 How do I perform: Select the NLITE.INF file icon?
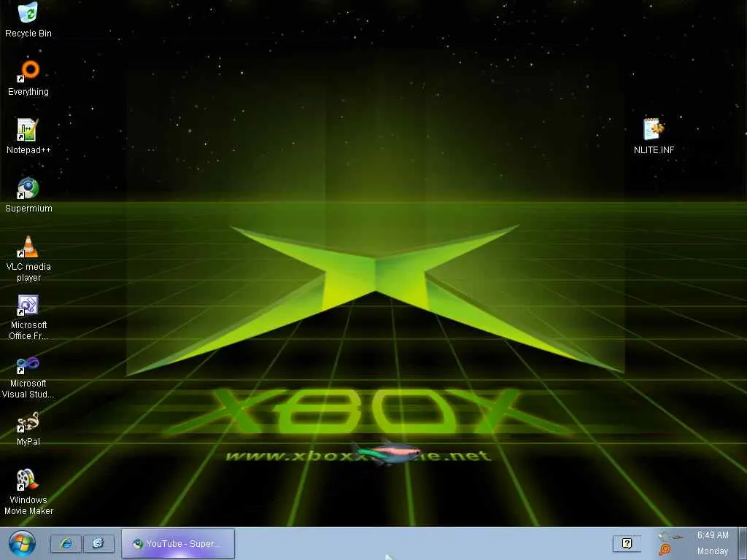(654, 136)
